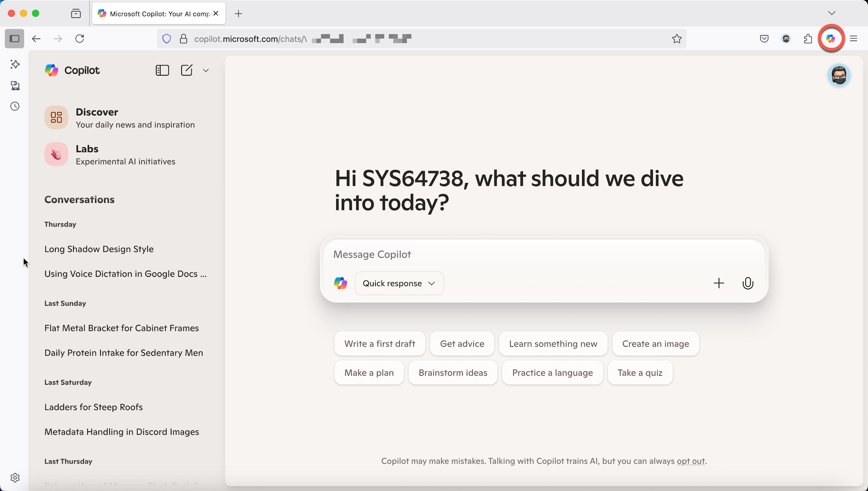This screenshot has width=868, height=491.
Task: Open the Quick response mode dropdown
Action: 399,283
